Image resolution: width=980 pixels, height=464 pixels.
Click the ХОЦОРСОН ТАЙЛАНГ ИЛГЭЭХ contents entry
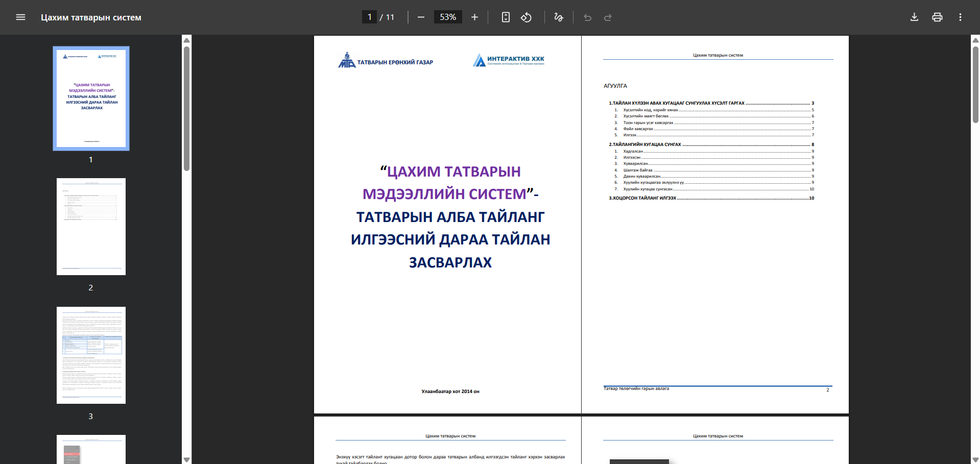coord(642,198)
